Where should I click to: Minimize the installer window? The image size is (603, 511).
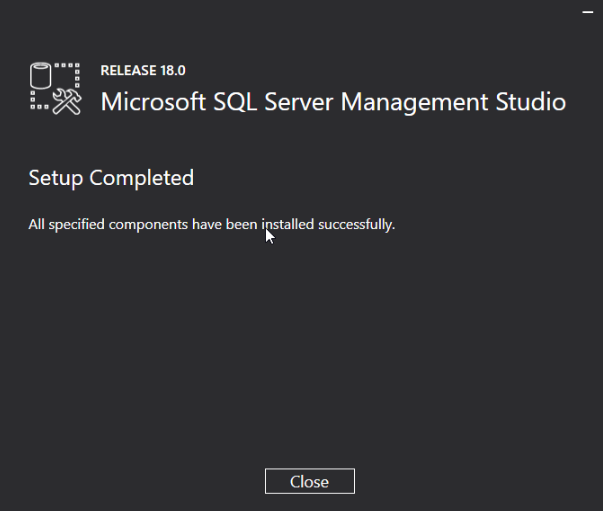pyautogui.click(x=588, y=12)
